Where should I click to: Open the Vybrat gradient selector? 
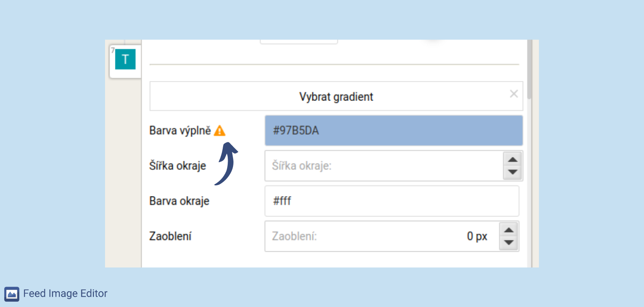336,96
